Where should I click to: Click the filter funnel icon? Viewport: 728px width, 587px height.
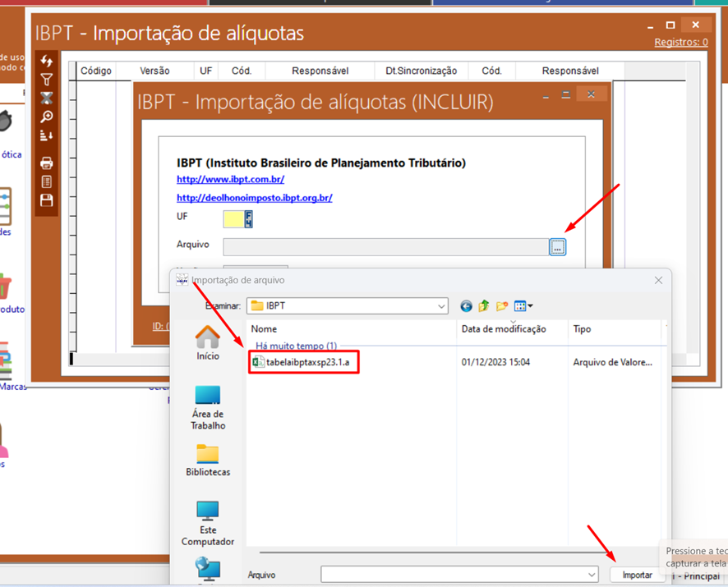click(47, 80)
